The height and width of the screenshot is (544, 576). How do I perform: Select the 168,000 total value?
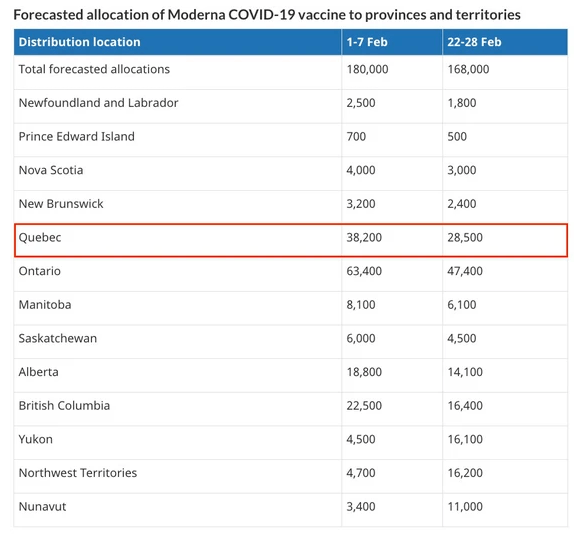468,69
